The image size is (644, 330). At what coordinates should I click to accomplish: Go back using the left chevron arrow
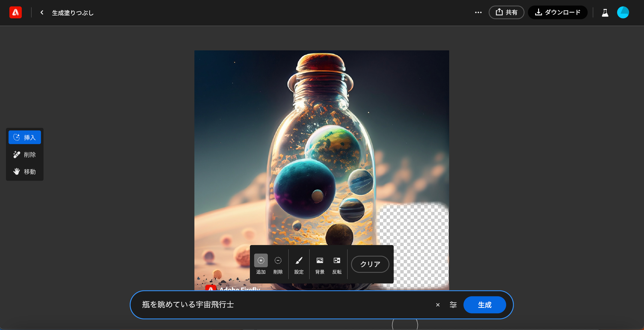pyautogui.click(x=42, y=12)
